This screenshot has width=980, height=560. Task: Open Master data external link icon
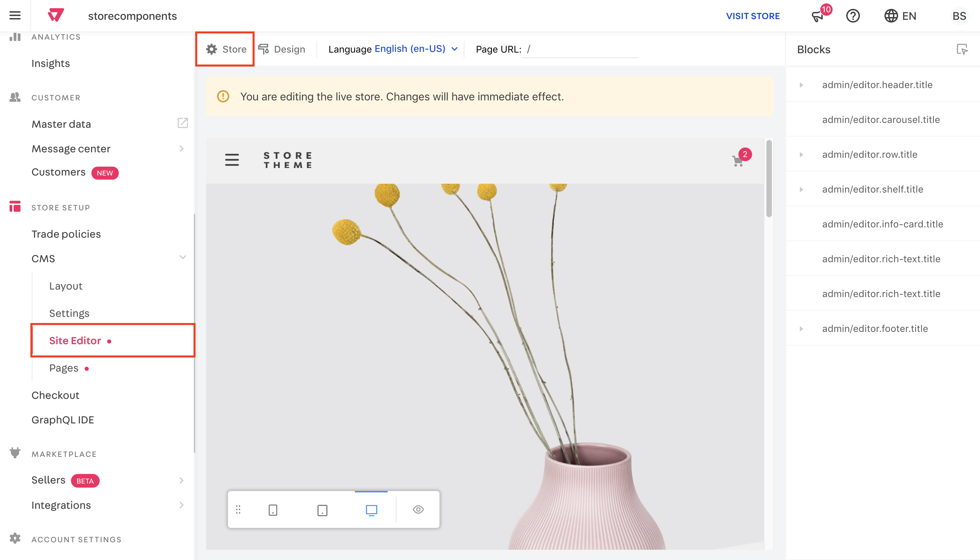tap(183, 124)
